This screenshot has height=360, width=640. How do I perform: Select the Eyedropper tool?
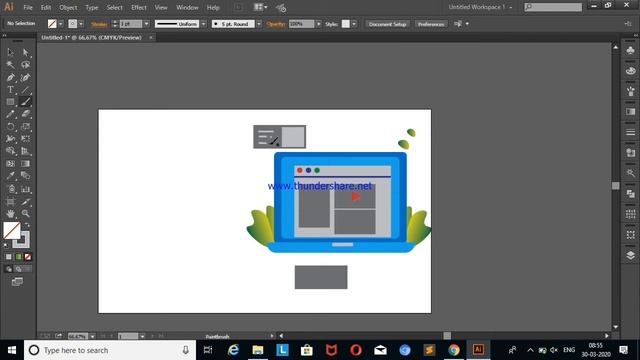11,176
